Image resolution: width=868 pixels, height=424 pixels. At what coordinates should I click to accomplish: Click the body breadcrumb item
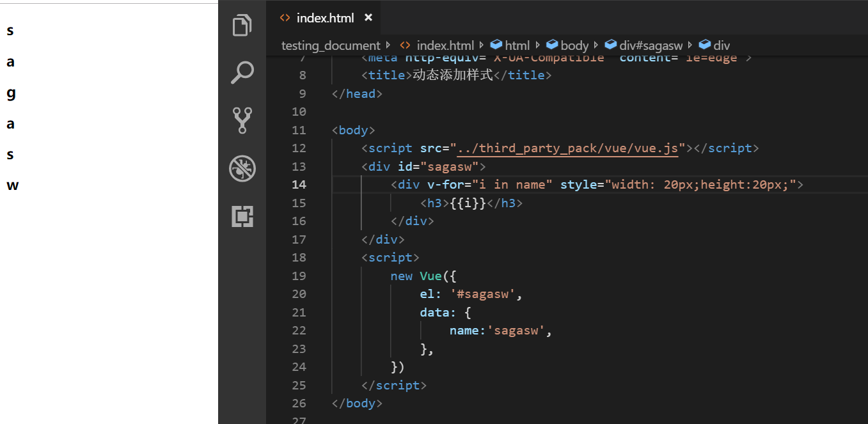tap(574, 45)
